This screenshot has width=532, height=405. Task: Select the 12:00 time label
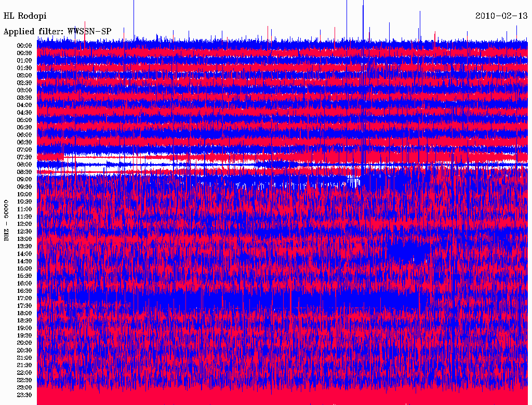[x=24, y=224]
